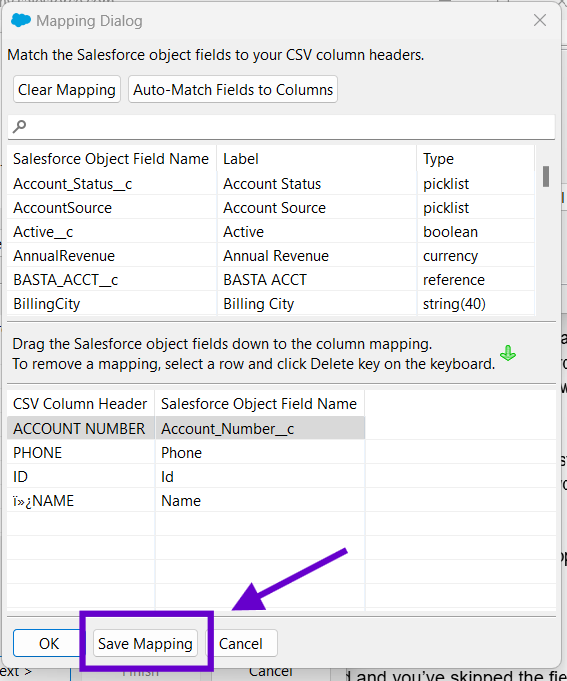Screen dimensions: 567x681
Task: Click the CSV Column Header heading
Action: (x=80, y=404)
